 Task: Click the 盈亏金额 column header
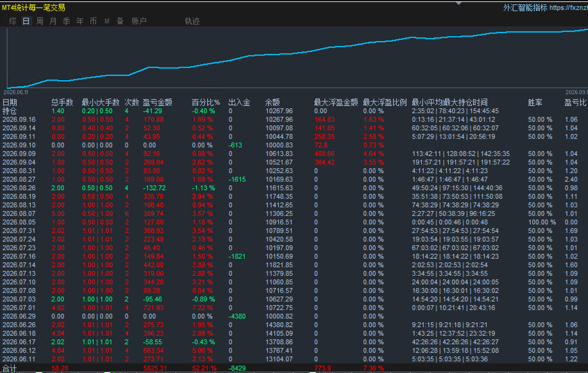click(157, 102)
